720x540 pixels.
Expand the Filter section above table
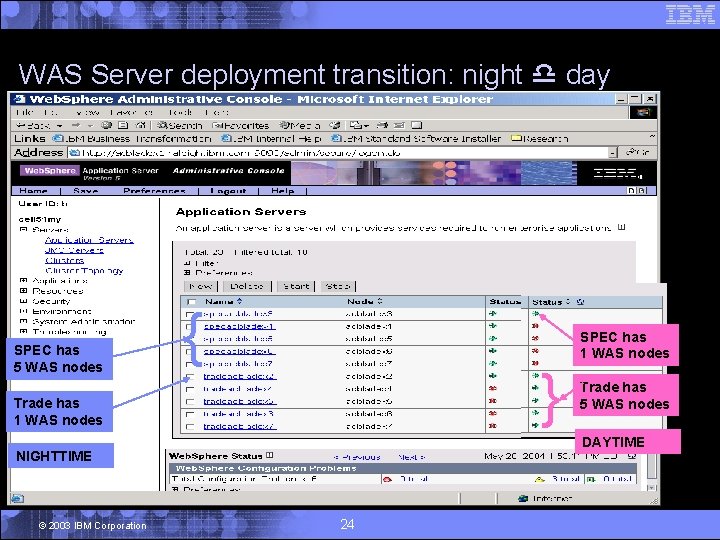187,263
